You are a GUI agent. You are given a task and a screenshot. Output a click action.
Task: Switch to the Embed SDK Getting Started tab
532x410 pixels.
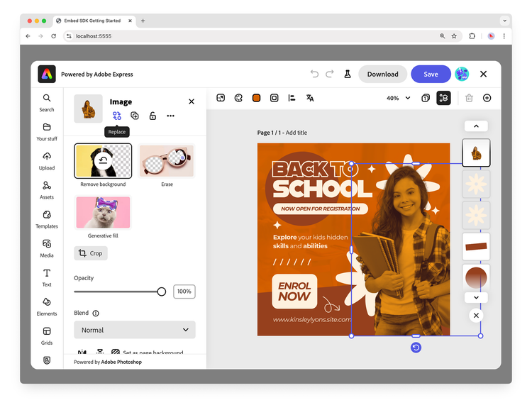click(x=92, y=21)
